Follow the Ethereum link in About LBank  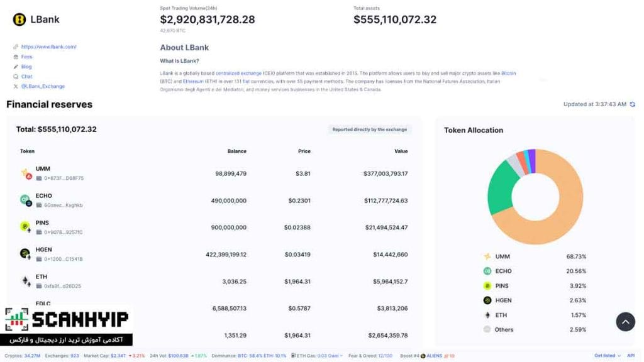(193, 81)
